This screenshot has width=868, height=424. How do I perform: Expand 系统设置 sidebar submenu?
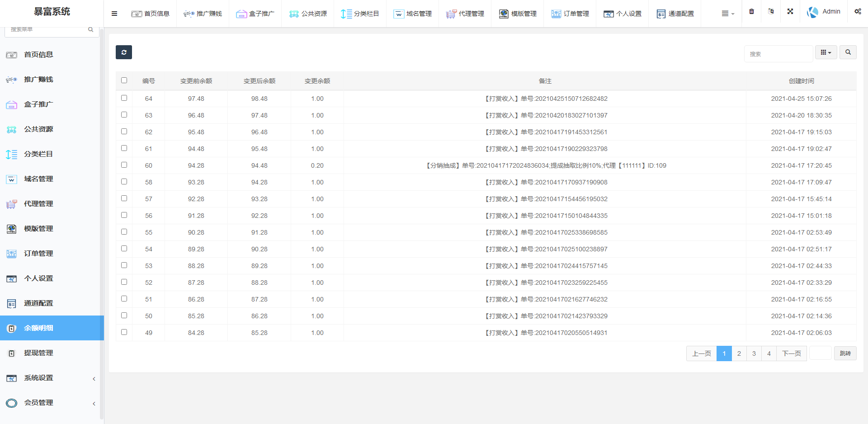coord(94,378)
